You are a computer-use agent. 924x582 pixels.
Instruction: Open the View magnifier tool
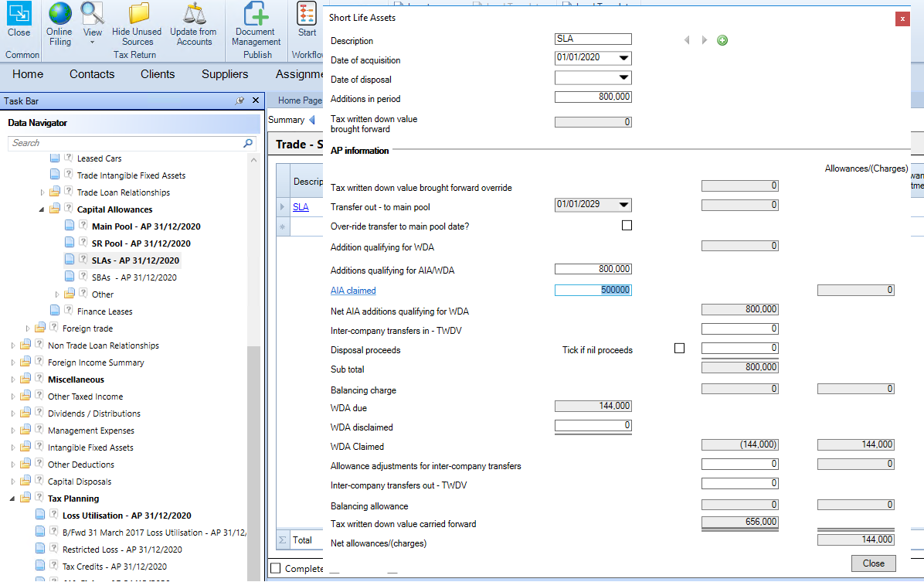coord(92,14)
